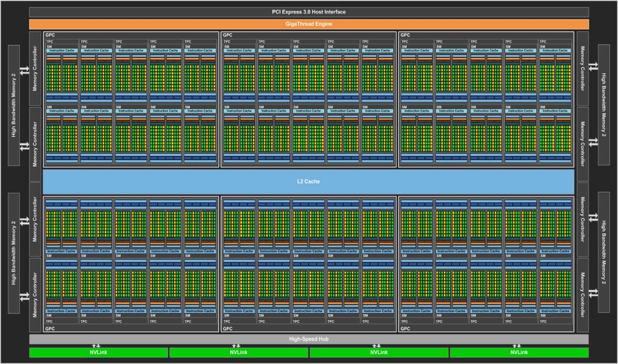
Task: Click the topmost Memory Controller on the left side
Action: tap(35, 69)
